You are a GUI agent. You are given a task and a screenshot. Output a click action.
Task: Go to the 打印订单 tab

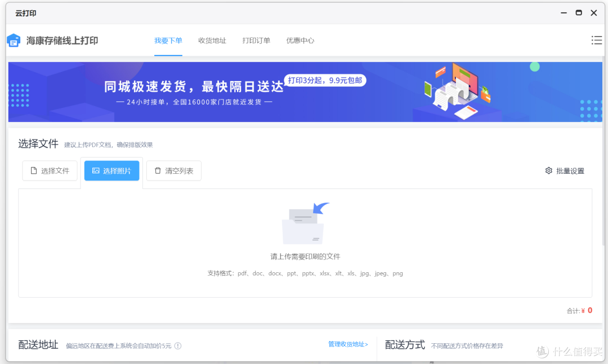coord(256,41)
